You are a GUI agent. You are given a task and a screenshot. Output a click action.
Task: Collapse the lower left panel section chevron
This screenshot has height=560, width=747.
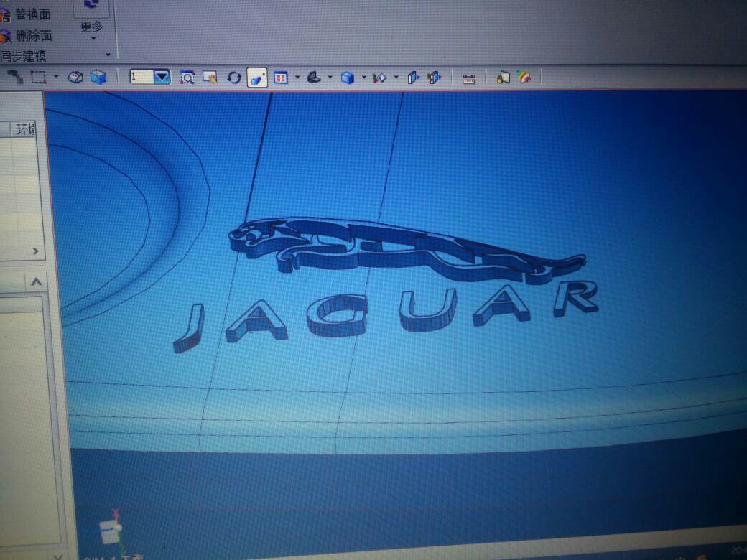37,282
